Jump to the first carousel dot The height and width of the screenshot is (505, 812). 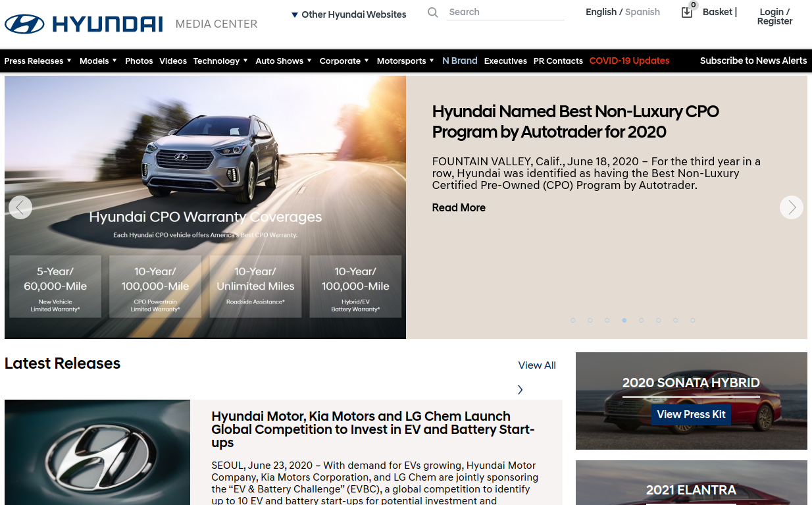(573, 321)
